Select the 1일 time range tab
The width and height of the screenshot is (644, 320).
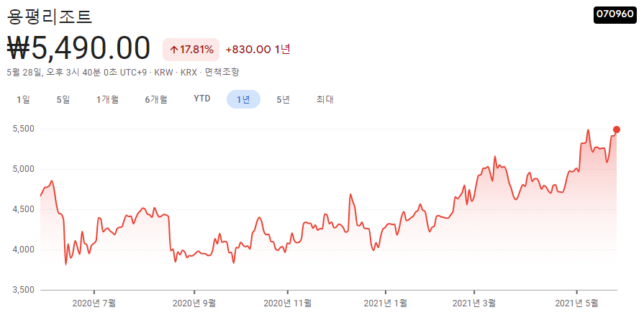24,99
